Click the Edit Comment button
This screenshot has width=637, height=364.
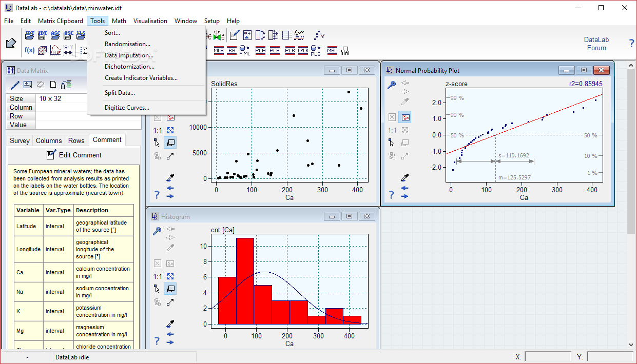click(x=74, y=155)
